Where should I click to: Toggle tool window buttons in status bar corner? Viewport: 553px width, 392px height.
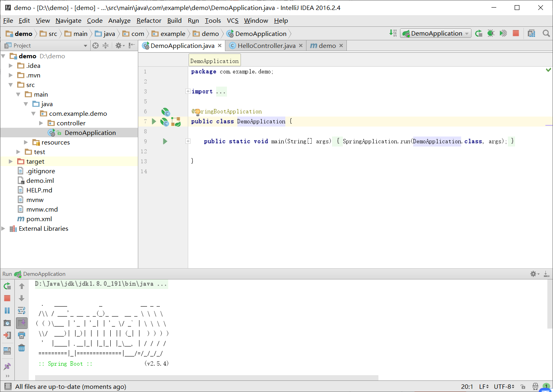[x=8, y=386]
